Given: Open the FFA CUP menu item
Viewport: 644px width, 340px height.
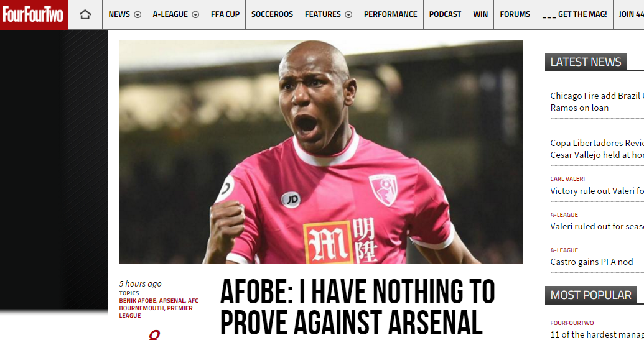Looking at the screenshot, I should pos(225,14).
